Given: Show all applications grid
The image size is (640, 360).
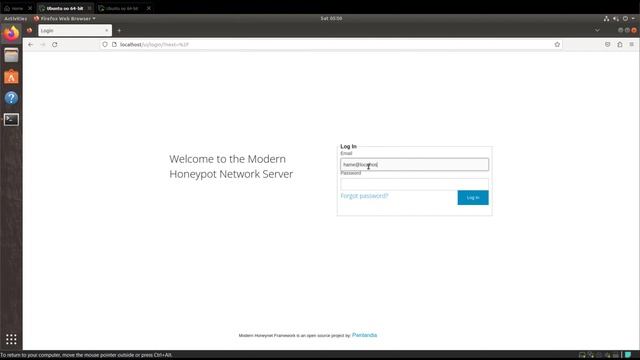Looking at the screenshot, I should coord(11,339).
